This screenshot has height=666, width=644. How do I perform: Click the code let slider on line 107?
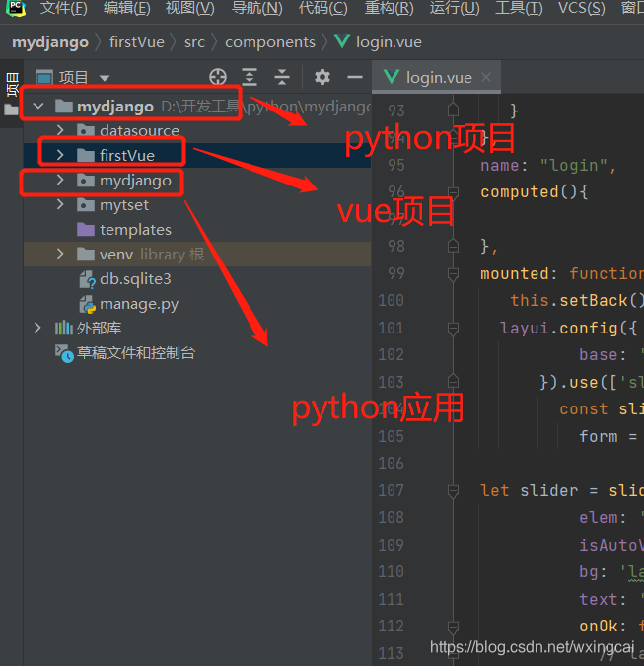529,491
